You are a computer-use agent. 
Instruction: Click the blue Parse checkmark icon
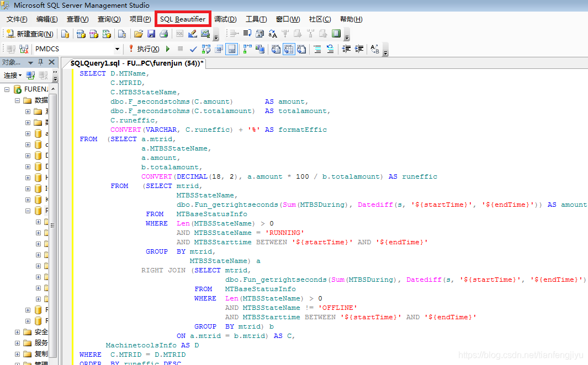193,49
